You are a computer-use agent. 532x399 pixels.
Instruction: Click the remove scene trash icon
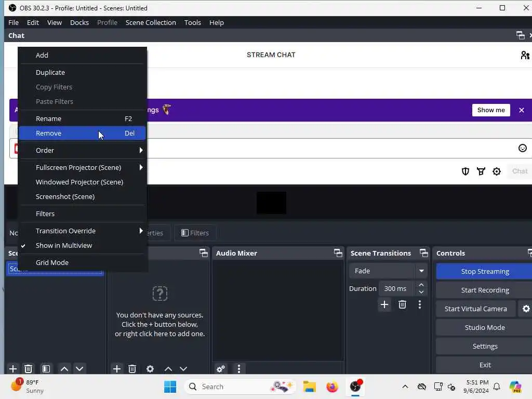29,369
